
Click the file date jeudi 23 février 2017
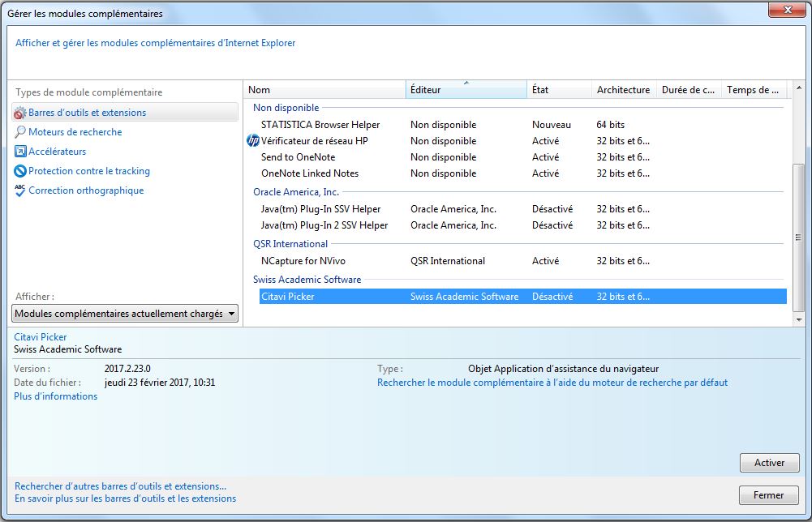pyautogui.click(x=160, y=383)
